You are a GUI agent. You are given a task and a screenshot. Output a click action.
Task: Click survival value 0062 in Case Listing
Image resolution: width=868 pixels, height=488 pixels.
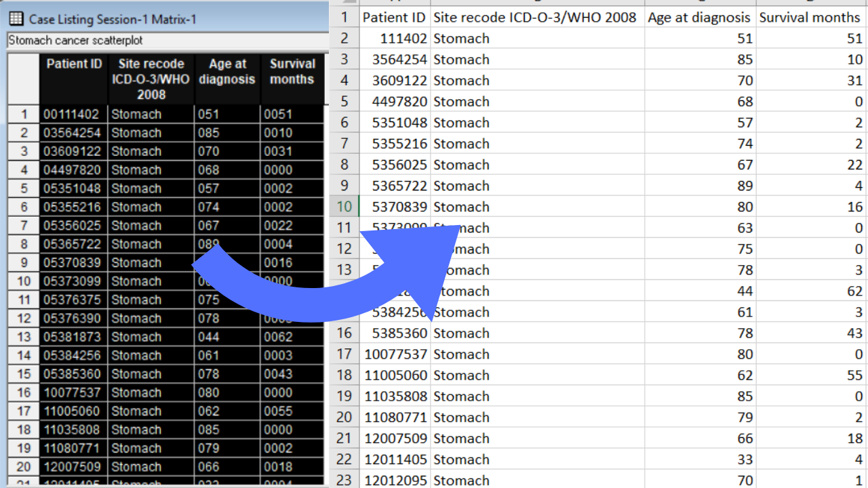tap(292, 337)
